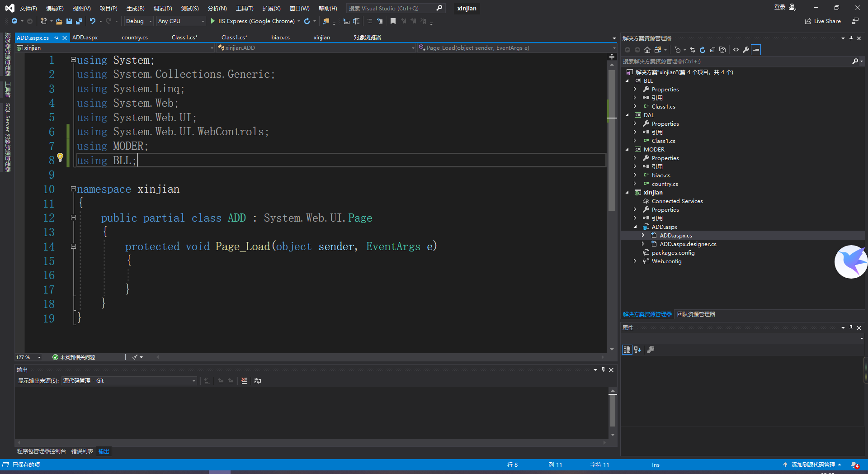868x474 pixels.
Task: Open the 调试(D) menu
Action: coord(163,9)
